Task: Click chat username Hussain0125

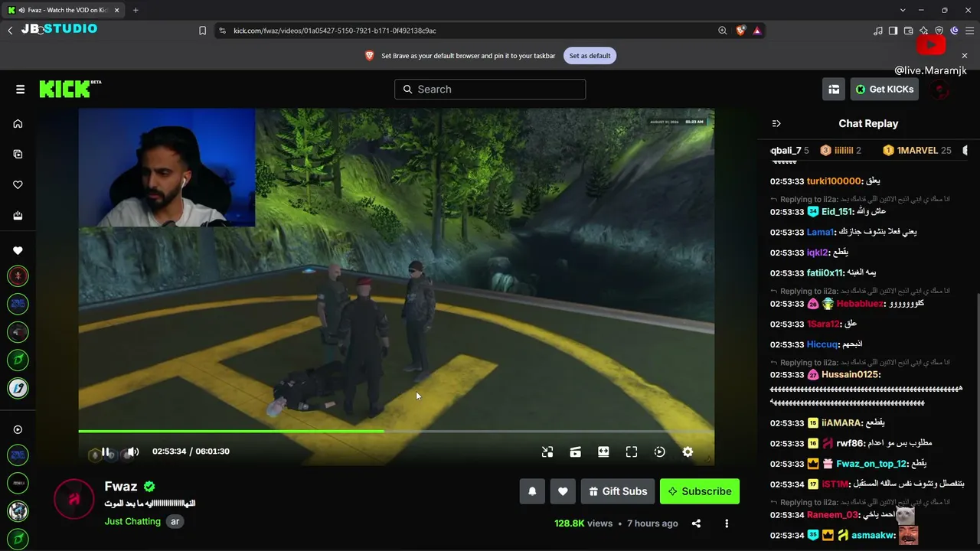Action: click(850, 375)
